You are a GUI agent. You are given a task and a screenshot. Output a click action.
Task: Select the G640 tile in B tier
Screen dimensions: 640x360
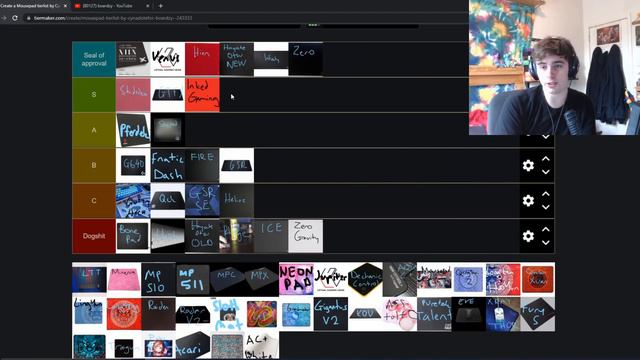pos(133,165)
